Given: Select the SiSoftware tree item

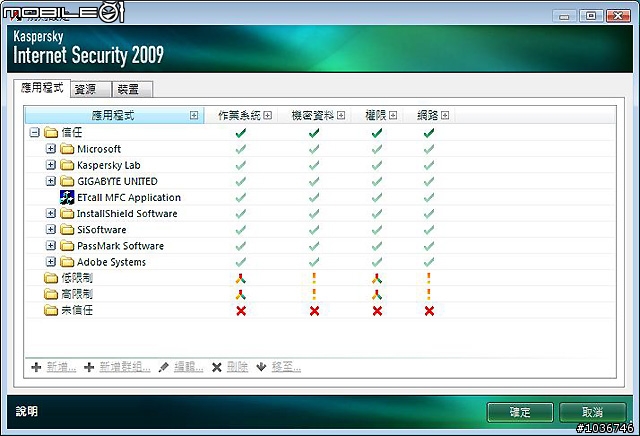Looking at the screenshot, I should [x=102, y=230].
